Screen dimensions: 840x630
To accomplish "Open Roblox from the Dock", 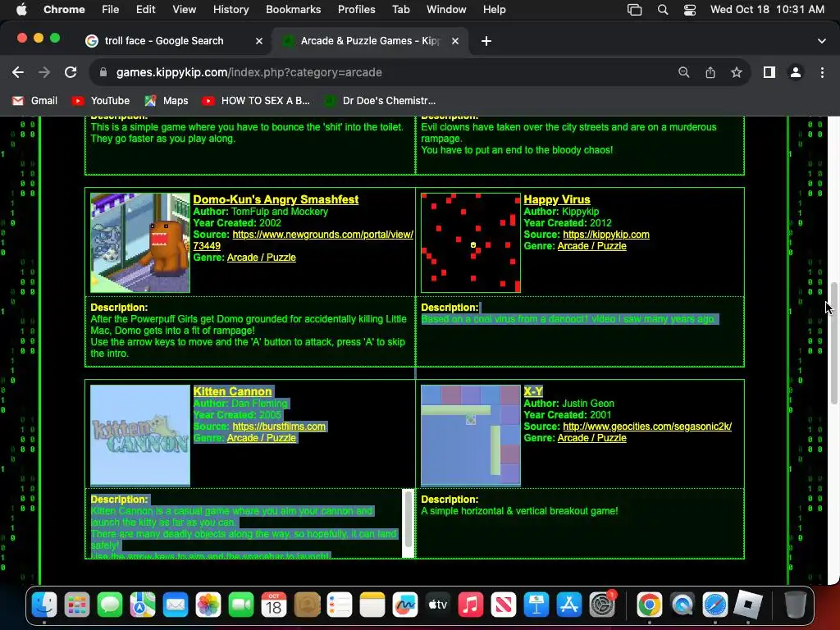I will (x=748, y=605).
